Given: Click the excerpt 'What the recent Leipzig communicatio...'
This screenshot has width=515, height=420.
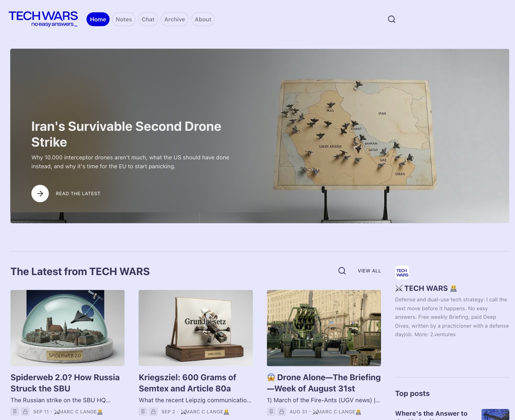Looking at the screenshot, I should tap(195, 400).
